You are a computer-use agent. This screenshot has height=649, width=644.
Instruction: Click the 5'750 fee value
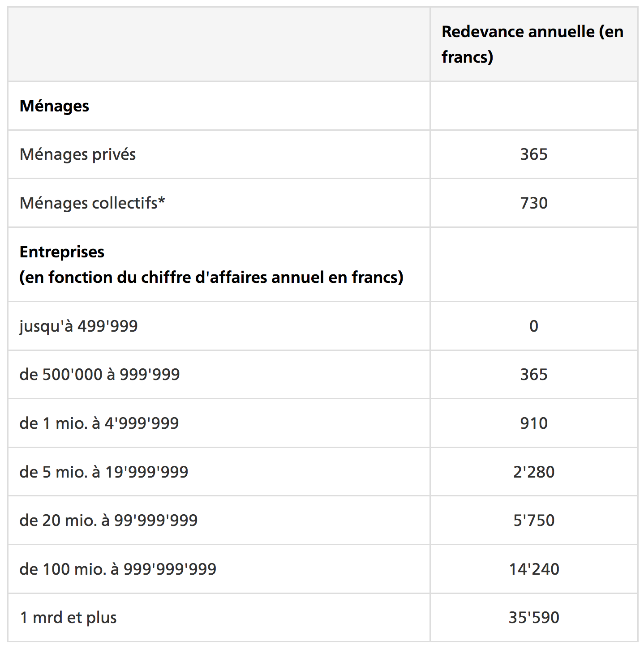(533, 521)
